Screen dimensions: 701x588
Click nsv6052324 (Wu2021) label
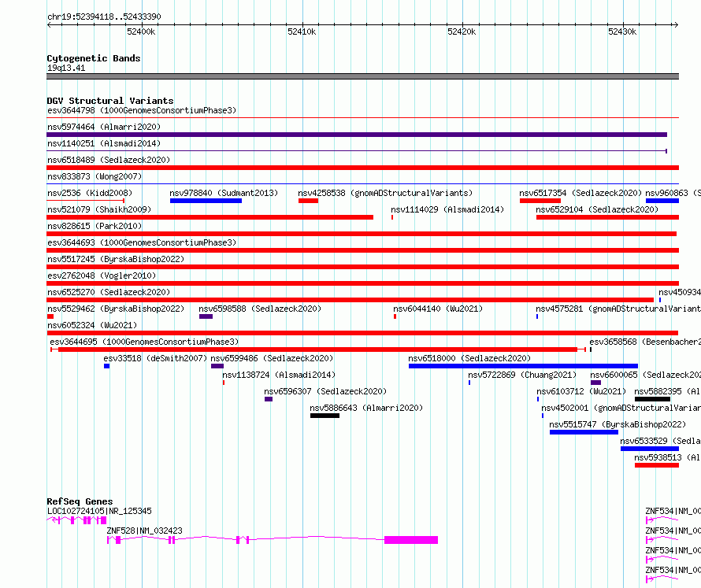tap(92, 325)
